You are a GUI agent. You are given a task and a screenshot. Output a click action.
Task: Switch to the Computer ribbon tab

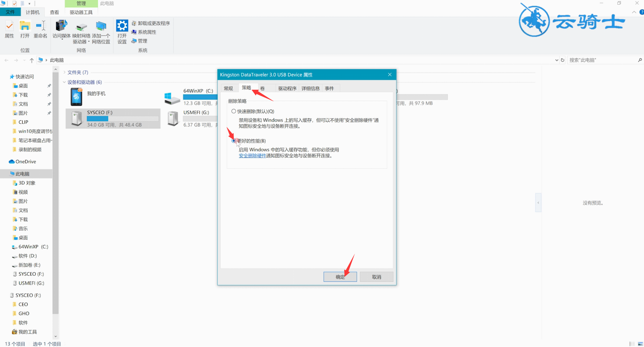coord(33,12)
